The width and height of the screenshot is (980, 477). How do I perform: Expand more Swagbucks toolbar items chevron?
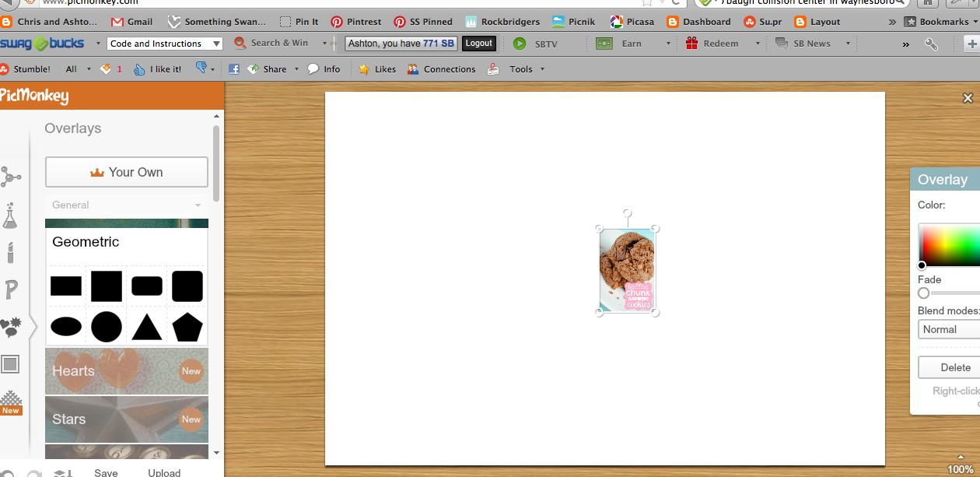pyautogui.click(x=905, y=44)
